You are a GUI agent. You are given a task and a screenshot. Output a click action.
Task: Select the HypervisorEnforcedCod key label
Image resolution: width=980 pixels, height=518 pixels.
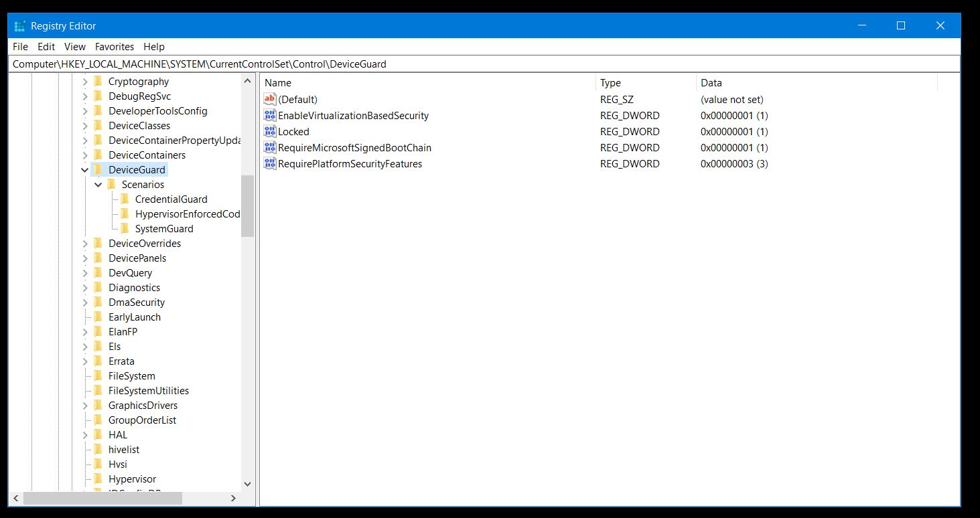(187, 214)
